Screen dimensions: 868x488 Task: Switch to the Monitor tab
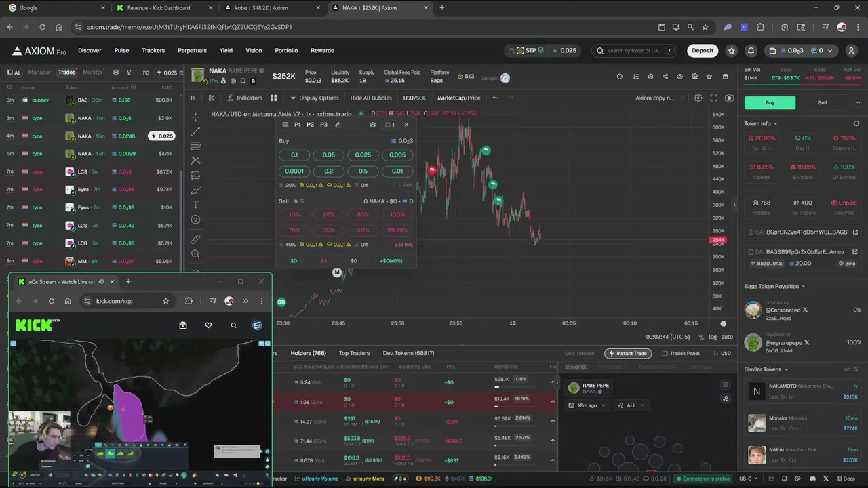[x=93, y=73]
